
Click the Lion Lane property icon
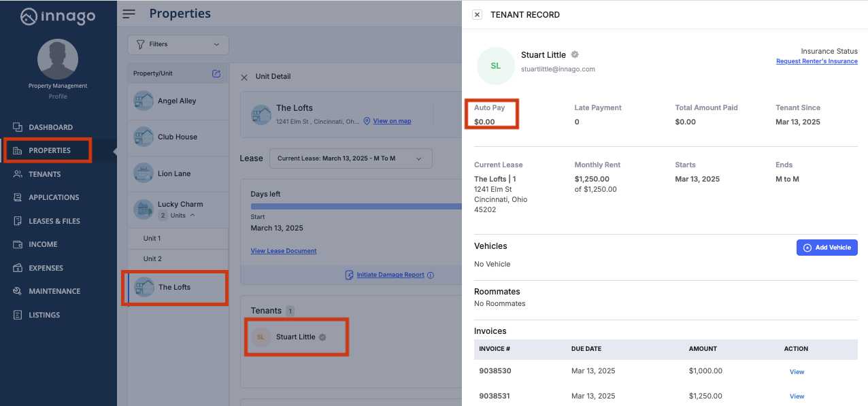(144, 173)
